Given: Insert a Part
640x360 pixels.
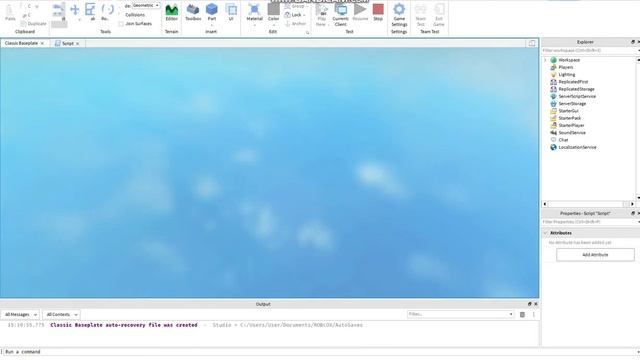Looking at the screenshot, I should coord(211,11).
